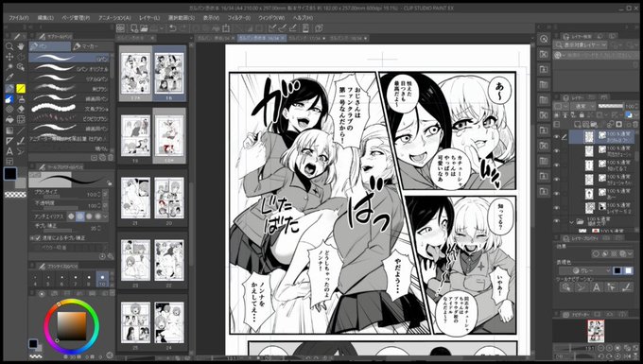Open 編集(E) menu
Screen dimensions: 643x364
pyautogui.click(x=45, y=18)
